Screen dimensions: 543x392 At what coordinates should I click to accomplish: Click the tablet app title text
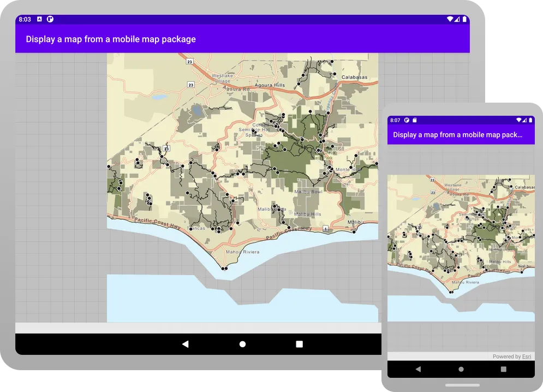coord(111,39)
